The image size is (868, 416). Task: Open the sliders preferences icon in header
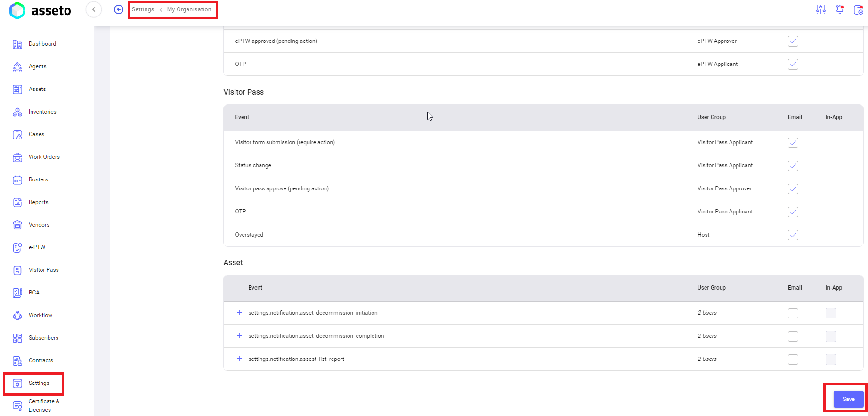pos(821,9)
